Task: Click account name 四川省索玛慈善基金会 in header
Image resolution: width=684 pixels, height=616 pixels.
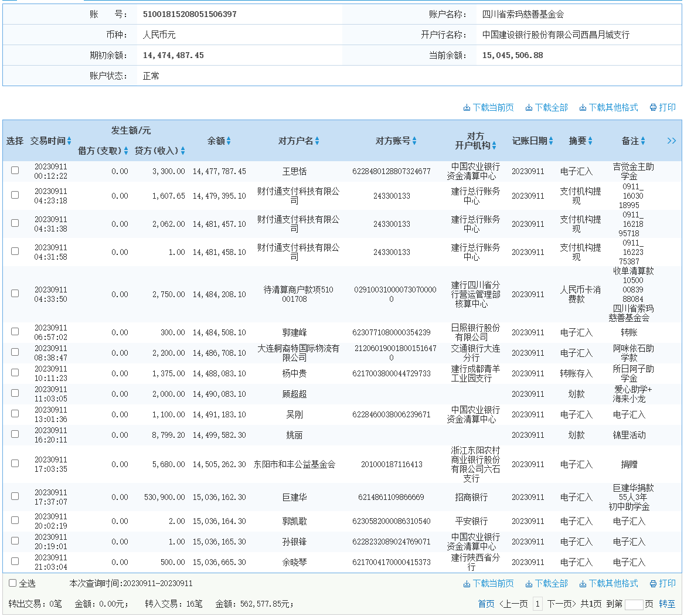Action: [x=523, y=15]
